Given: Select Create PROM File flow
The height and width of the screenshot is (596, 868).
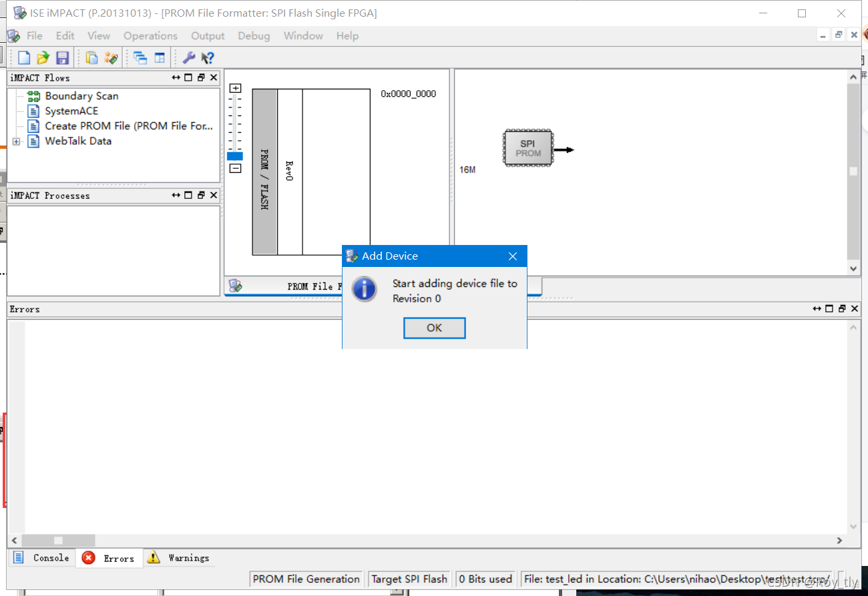Looking at the screenshot, I should (x=129, y=126).
